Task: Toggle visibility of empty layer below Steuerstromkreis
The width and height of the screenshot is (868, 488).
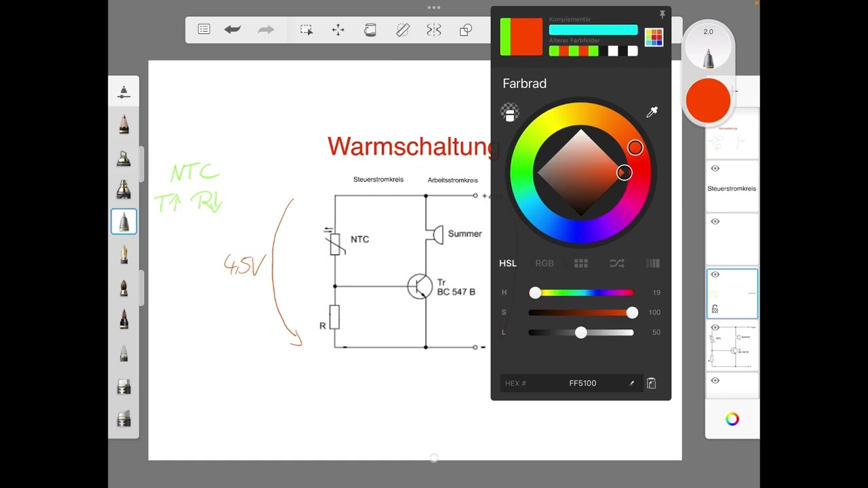Action: click(715, 222)
